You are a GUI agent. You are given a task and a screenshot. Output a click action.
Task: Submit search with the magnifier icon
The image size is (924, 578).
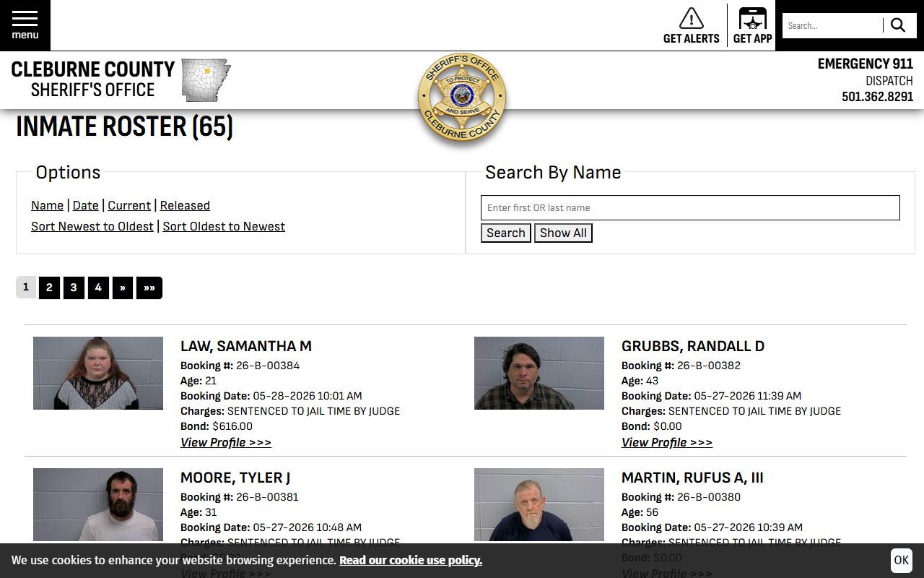click(898, 25)
